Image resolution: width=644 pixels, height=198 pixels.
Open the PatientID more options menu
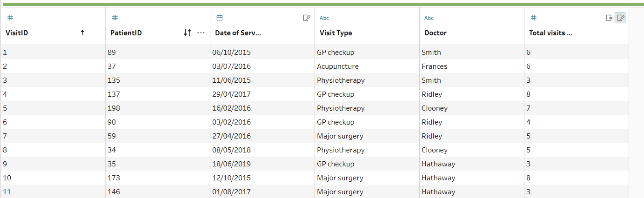(x=201, y=33)
